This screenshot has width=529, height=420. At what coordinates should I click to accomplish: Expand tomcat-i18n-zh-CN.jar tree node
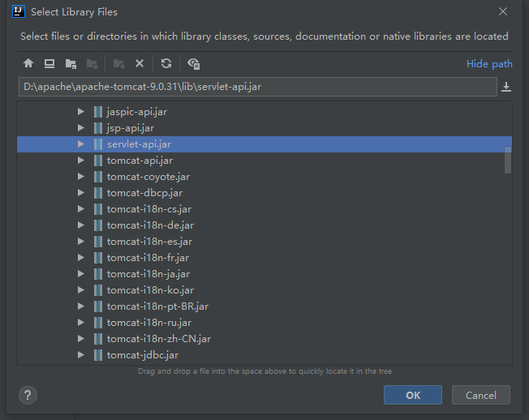point(80,338)
